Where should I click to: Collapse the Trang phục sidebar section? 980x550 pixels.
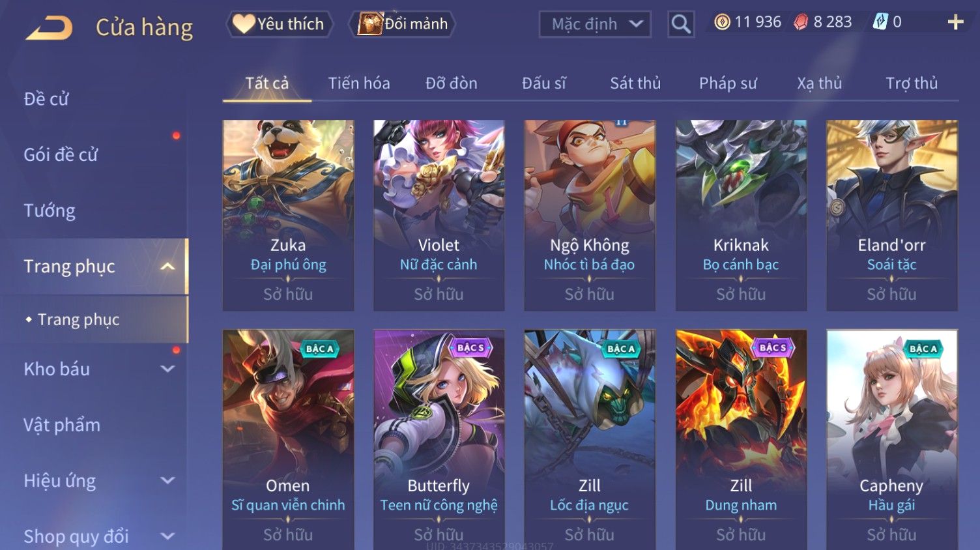(x=167, y=267)
